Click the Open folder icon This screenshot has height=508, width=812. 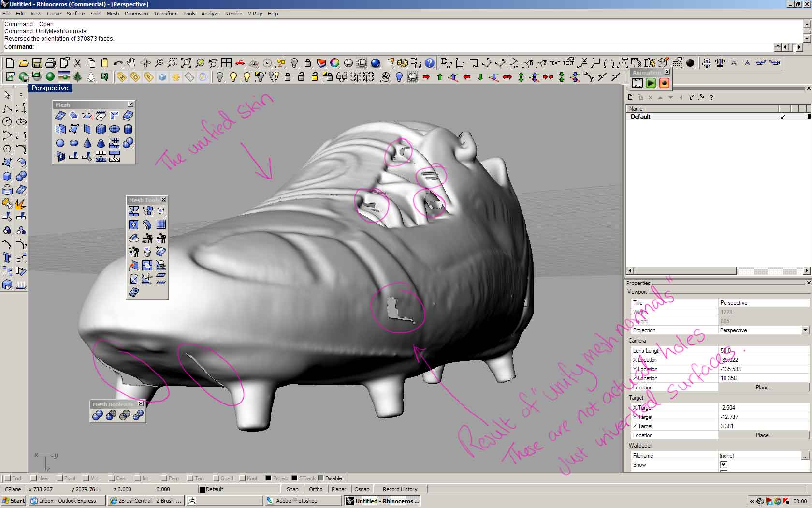pos(23,63)
